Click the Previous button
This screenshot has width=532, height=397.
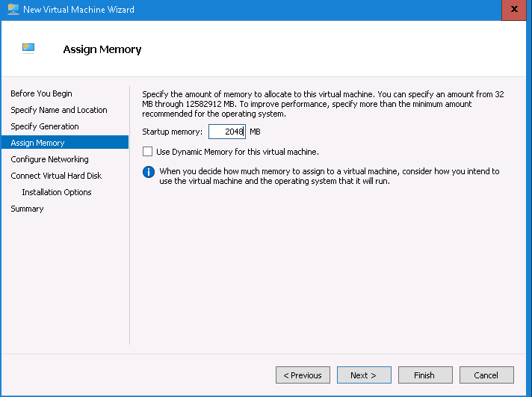[303, 375]
